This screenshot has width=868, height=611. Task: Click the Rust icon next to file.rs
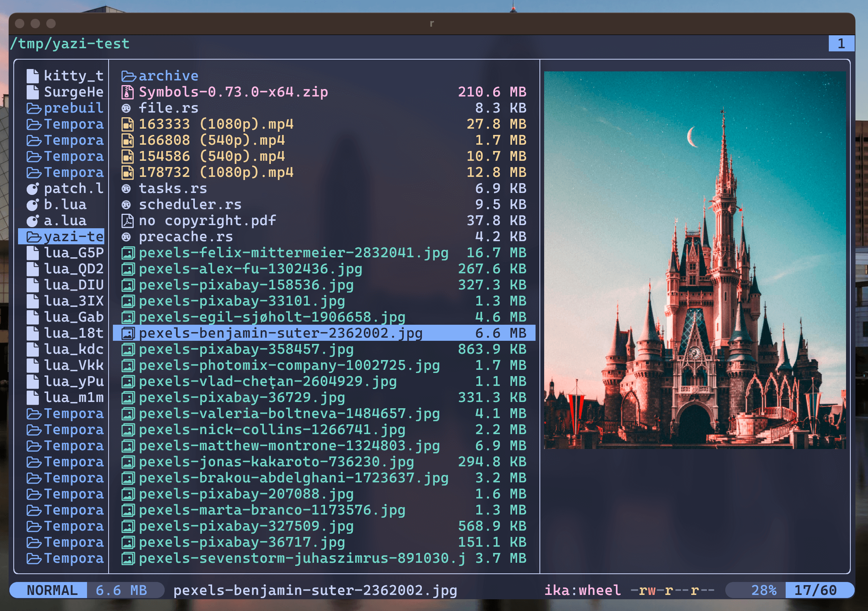[126, 108]
